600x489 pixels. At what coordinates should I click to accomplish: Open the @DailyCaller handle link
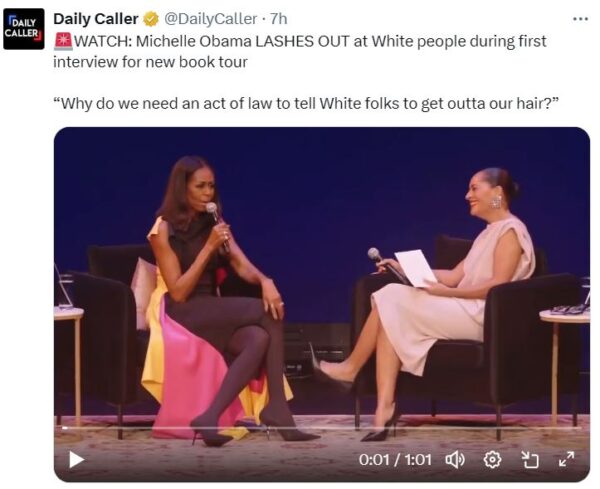tap(210, 19)
